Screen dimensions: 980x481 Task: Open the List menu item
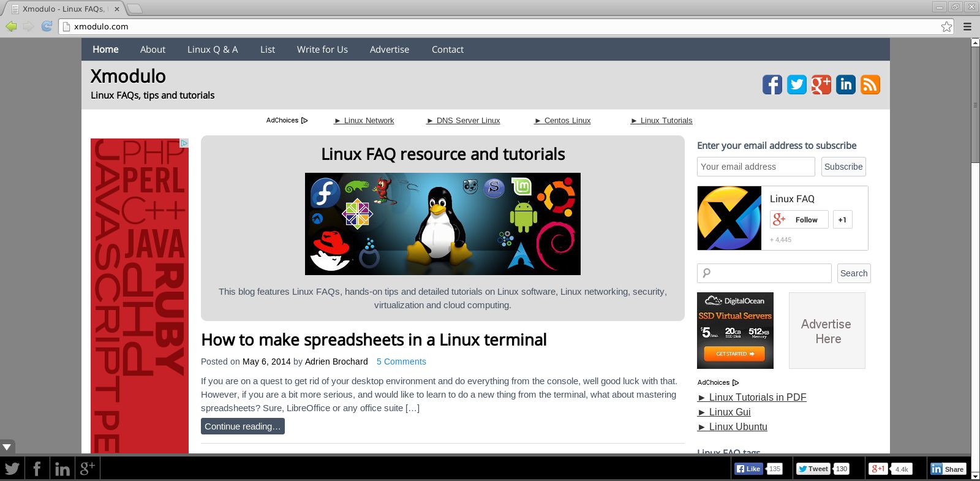(268, 50)
